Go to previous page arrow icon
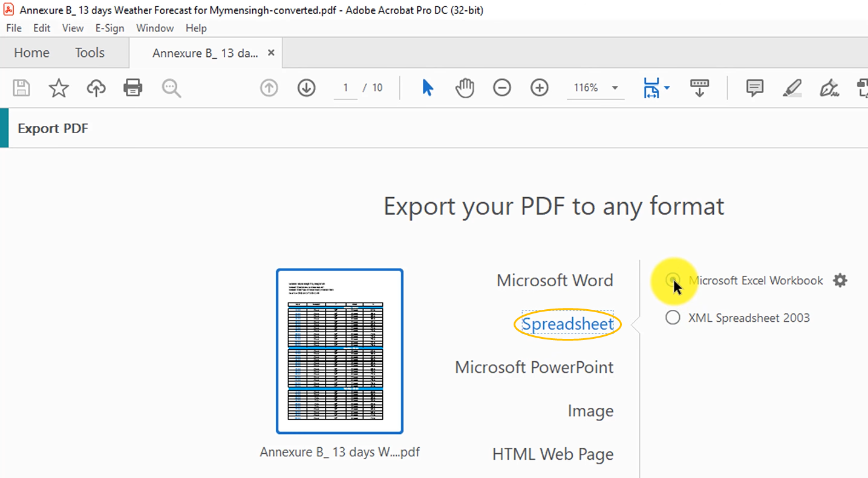The width and height of the screenshot is (868, 478). tap(269, 88)
